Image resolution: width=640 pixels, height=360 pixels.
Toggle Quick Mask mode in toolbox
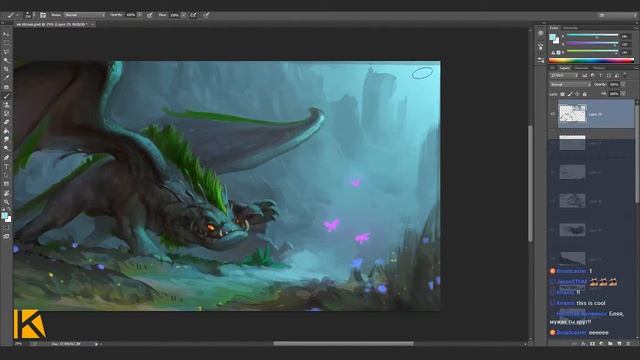(6, 228)
